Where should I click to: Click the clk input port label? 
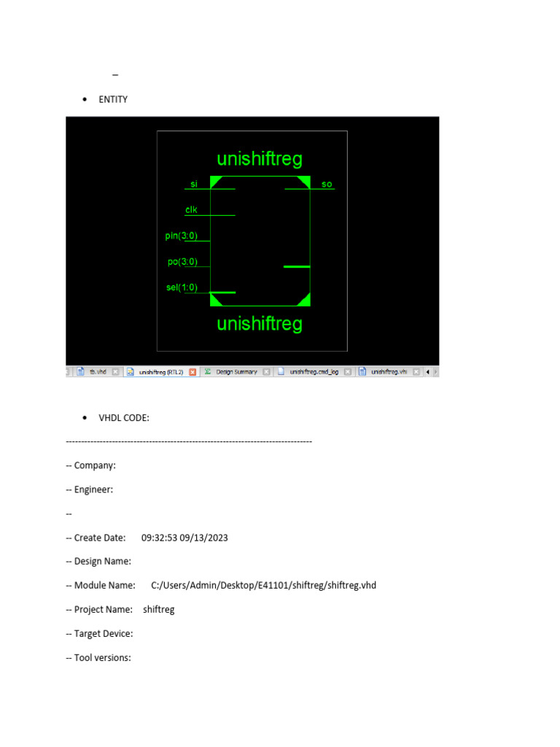coord(191,209)
